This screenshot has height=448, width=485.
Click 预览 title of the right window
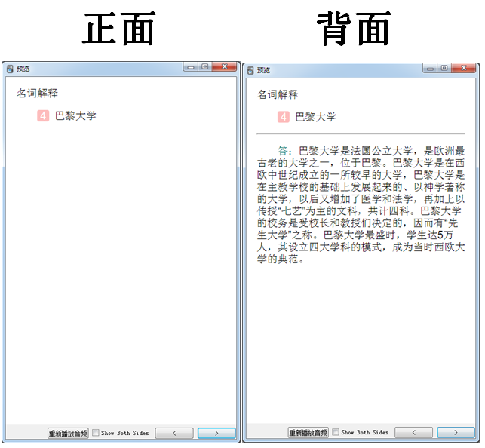(x=263, y=70)
